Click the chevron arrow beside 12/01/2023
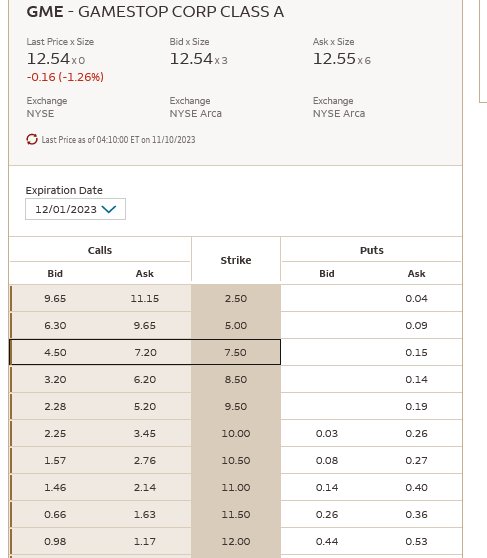487x558 pixels. pos(109,209)
